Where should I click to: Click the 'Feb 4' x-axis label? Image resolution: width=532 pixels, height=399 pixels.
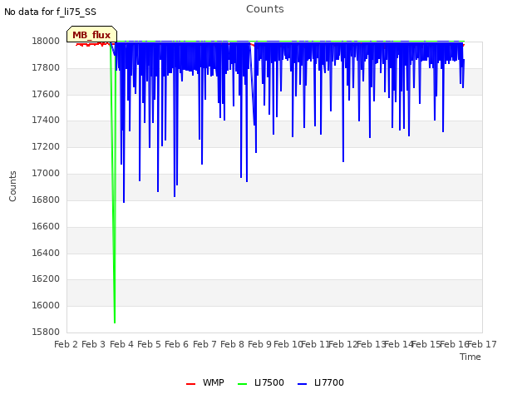122,344
